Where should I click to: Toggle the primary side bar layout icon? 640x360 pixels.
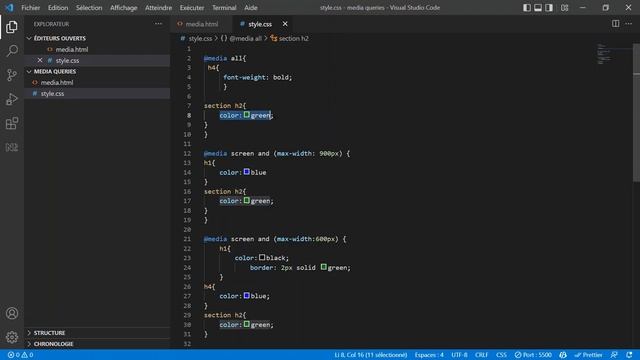(x=527, y=7)
